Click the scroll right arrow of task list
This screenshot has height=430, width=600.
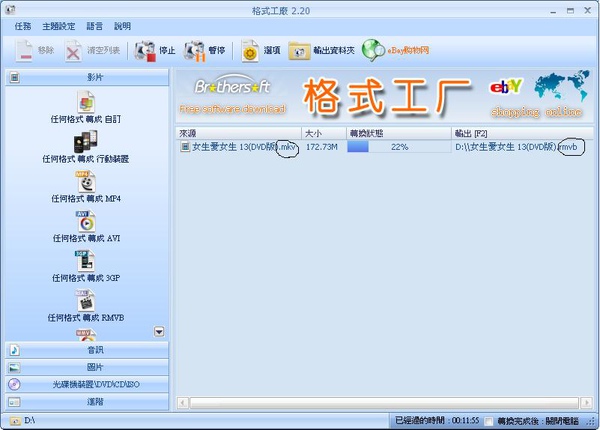(x=586, y=402)
